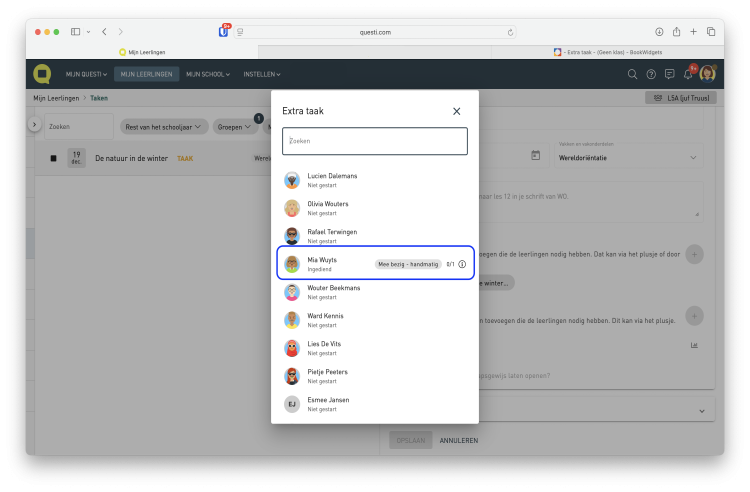Viewport: 750px width, 492px height.
Task: Click the winter attachment chip
Action: point(496,283)
